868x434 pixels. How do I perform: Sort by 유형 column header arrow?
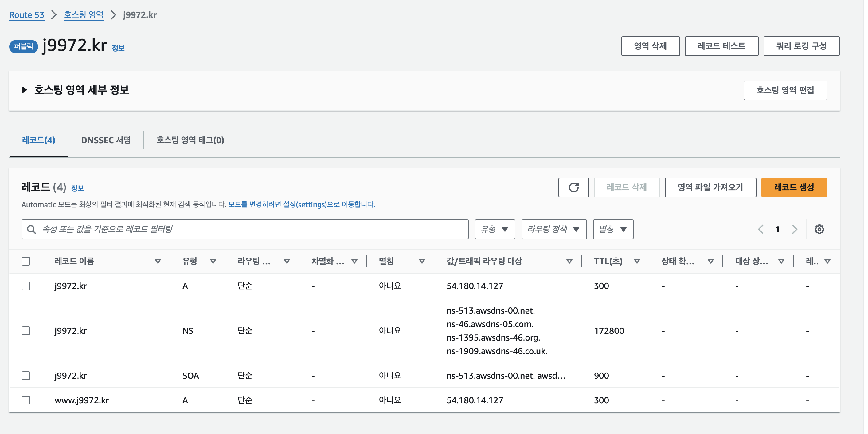[213, 261]
